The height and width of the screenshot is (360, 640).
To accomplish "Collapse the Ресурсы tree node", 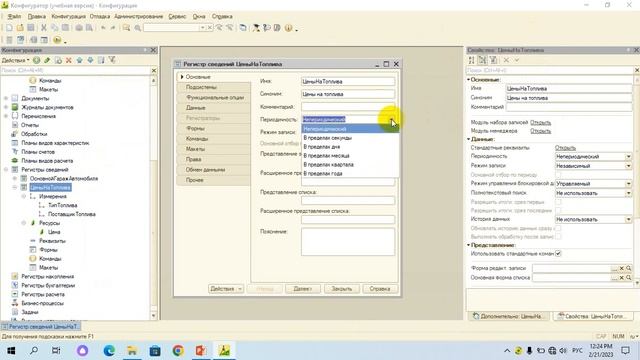I will [24, 223].
